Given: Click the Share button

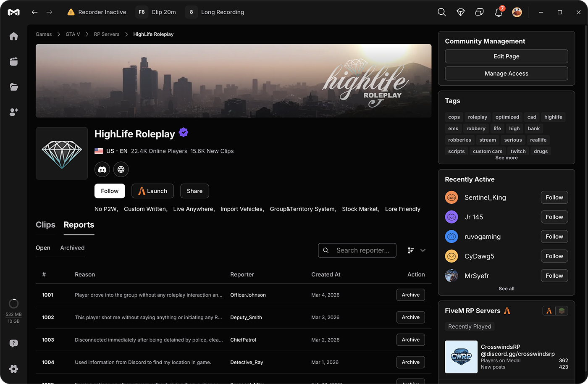Looking at the screenshot, I should (194, 191).
